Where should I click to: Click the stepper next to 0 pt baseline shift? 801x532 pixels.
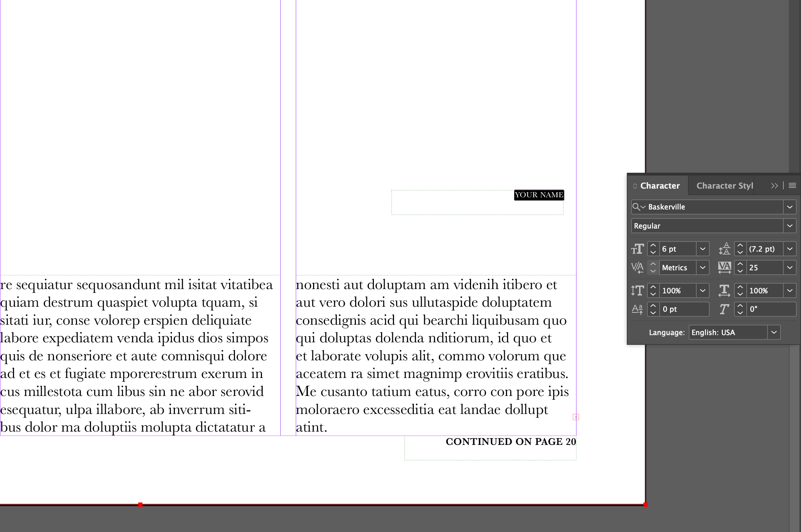pyautogui.click(x=653, y=309)
